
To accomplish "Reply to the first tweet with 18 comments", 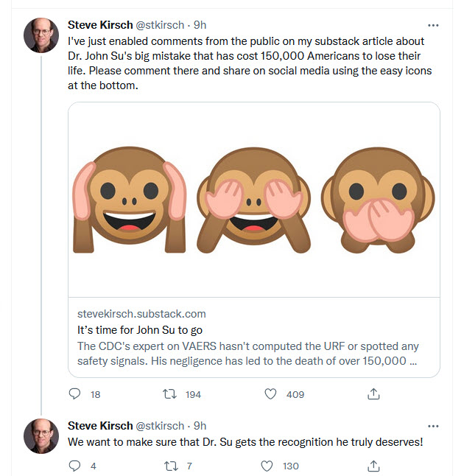I will coord(74,393).
